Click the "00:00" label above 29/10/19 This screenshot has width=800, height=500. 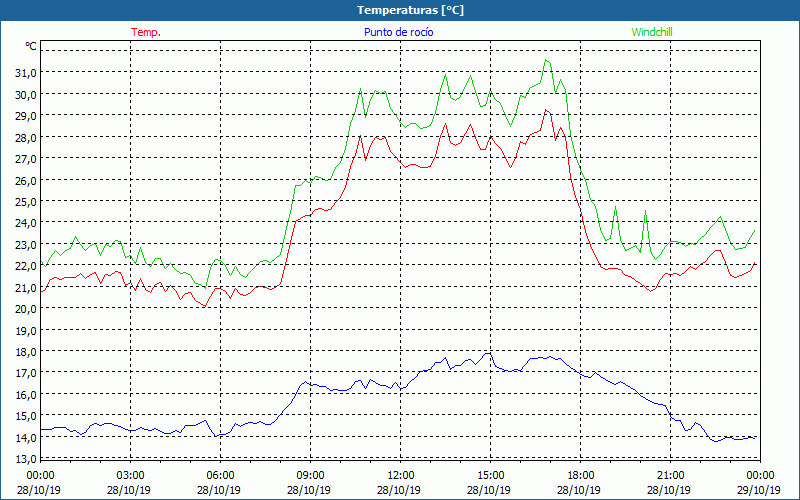(x=760, y=476)
